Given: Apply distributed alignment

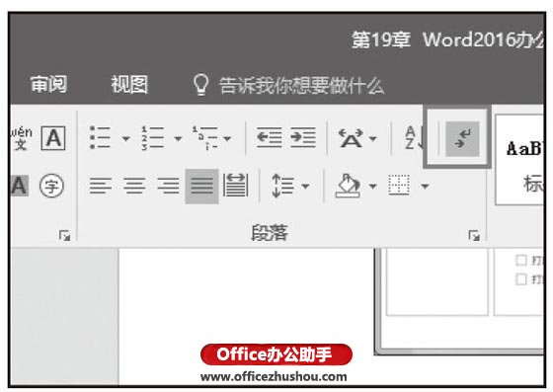Looking at the screenshot, I should (236, 186).
